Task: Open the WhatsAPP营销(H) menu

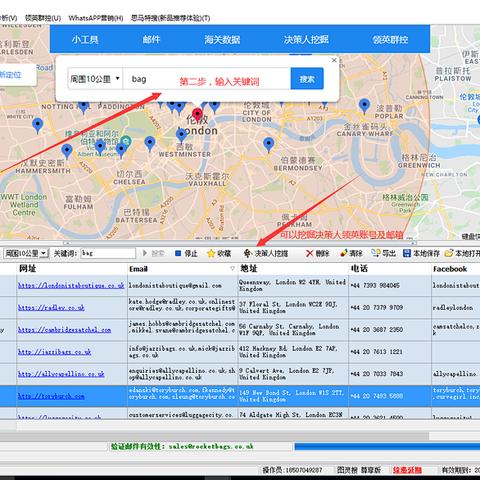Action: point(96,18)
